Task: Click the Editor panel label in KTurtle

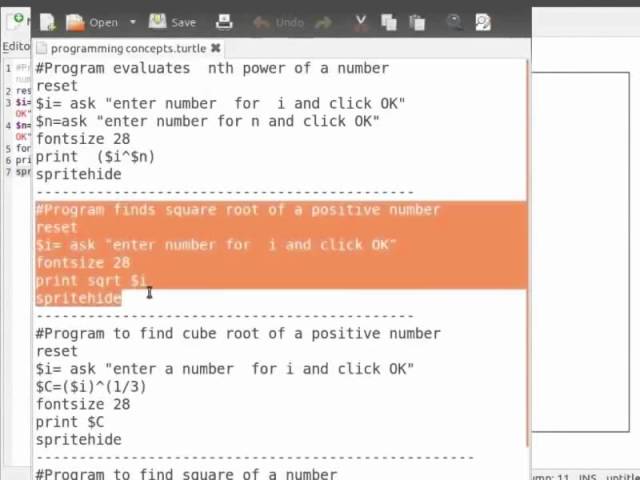Action: [x=16, y=47]
